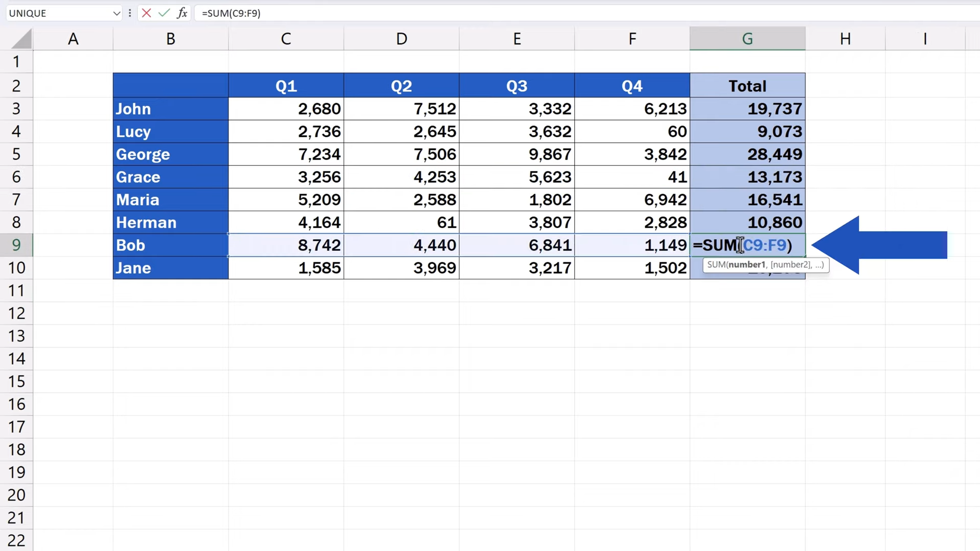980x551 pixels.
Task: Select row 2 header
Action: [17, 85]
